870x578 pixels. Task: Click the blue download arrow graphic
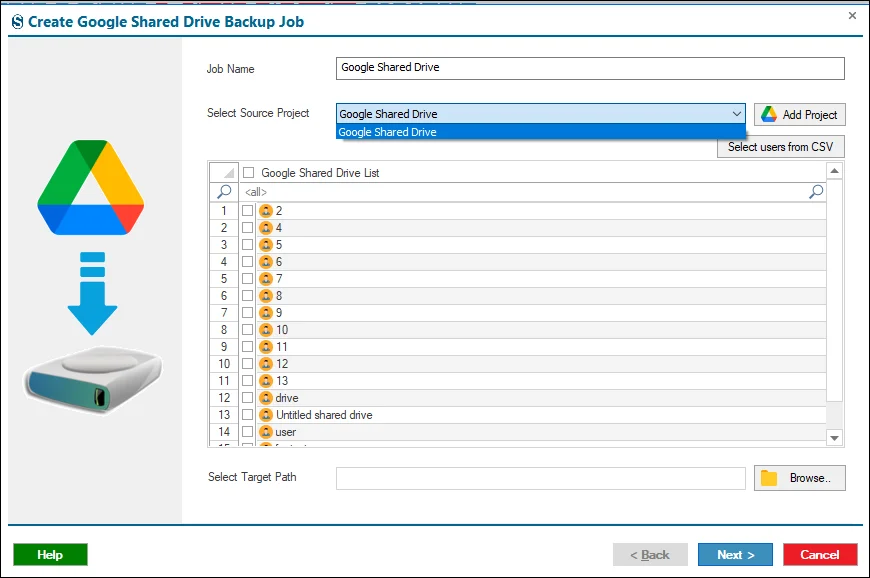pos(93,293)
